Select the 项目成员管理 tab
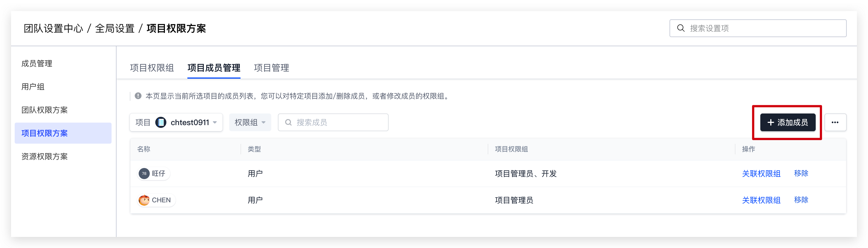 point(214,68)
